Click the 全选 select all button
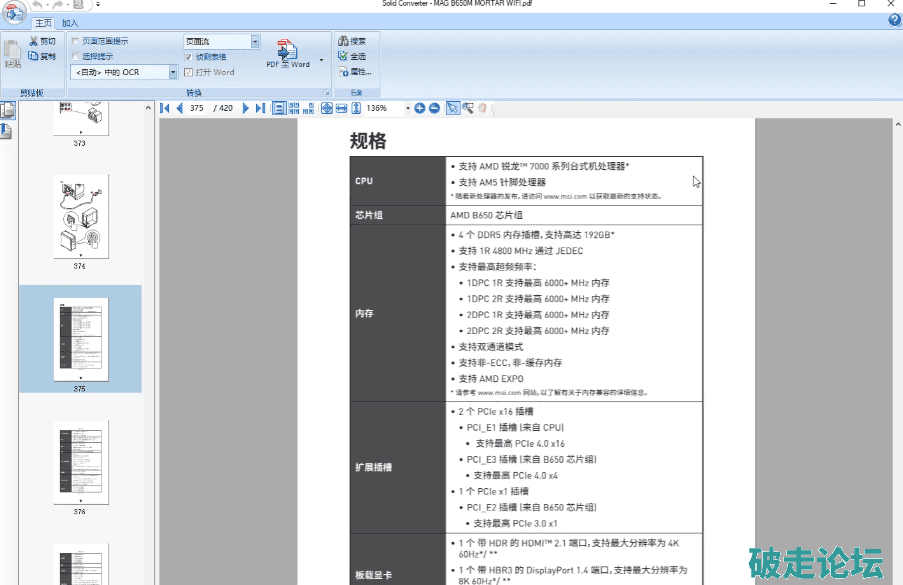The image size is (903, 585). 352,56
